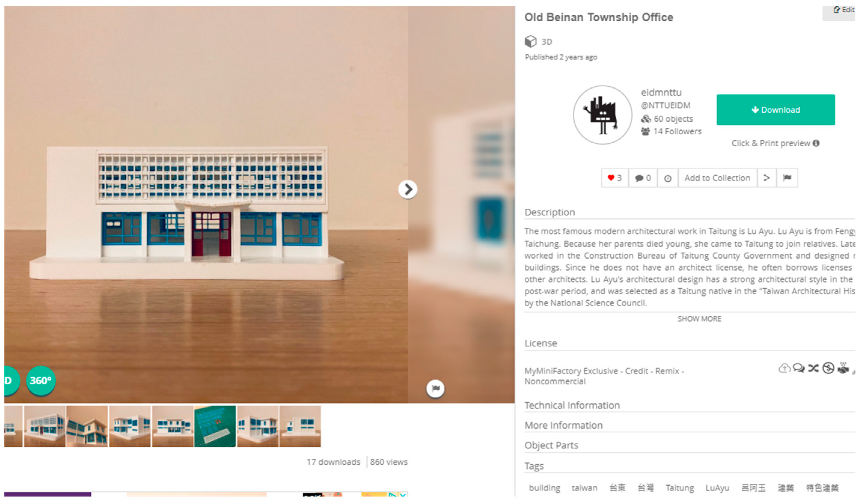Open the eidmnttu profile avatar
Screen dimensions: 861x504
point(602,115)
